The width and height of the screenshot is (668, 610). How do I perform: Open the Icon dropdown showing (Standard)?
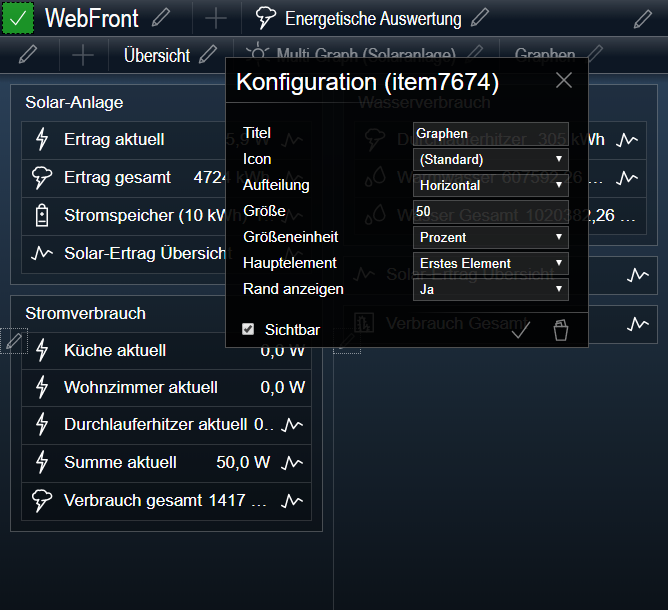pos(491,160)
